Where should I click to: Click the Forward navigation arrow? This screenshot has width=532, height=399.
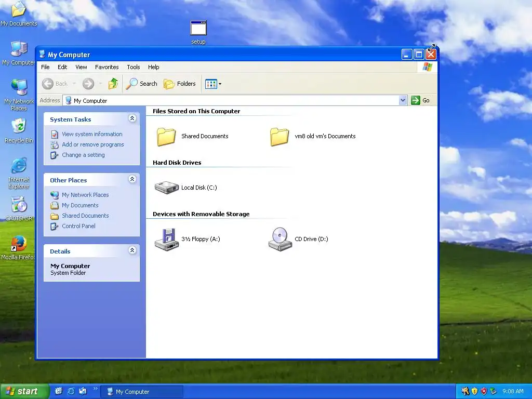point(88,84)
